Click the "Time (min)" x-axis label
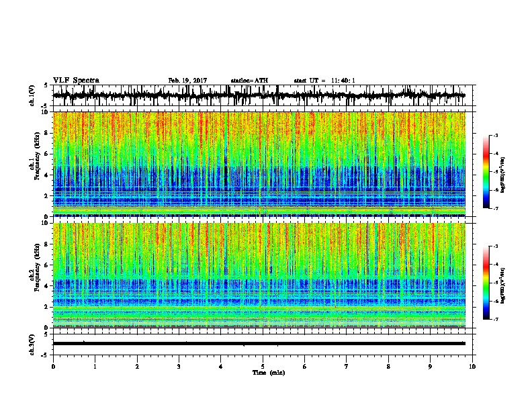532x411 pixels. tap(269, 373)
